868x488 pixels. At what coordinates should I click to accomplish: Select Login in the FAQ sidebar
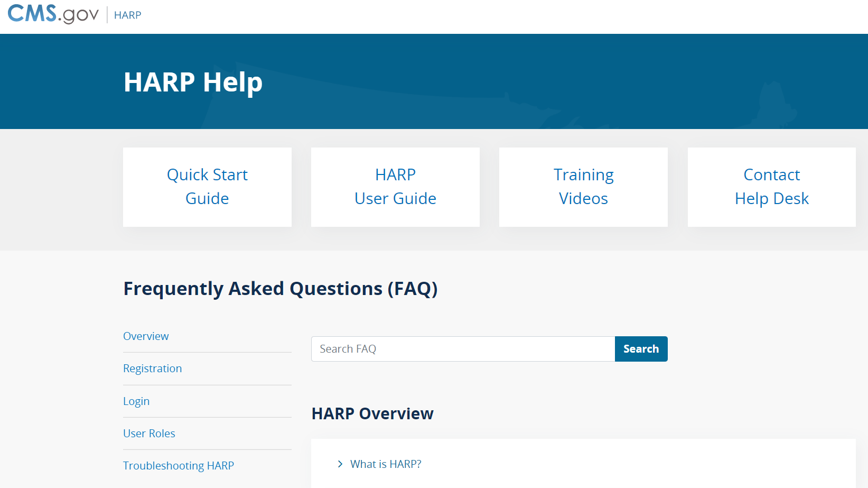point(136,401)
